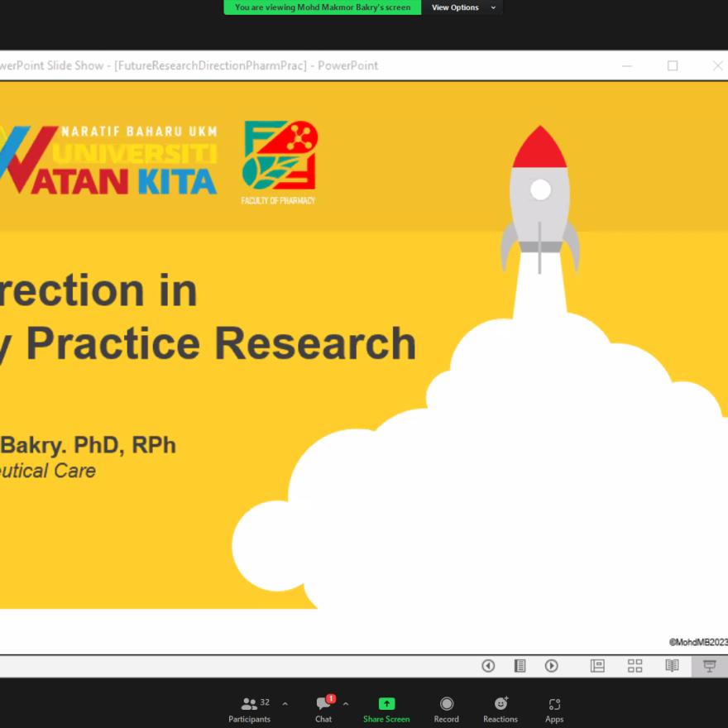Open the Participants panel
728x728 pixels.
pos(249,709)
